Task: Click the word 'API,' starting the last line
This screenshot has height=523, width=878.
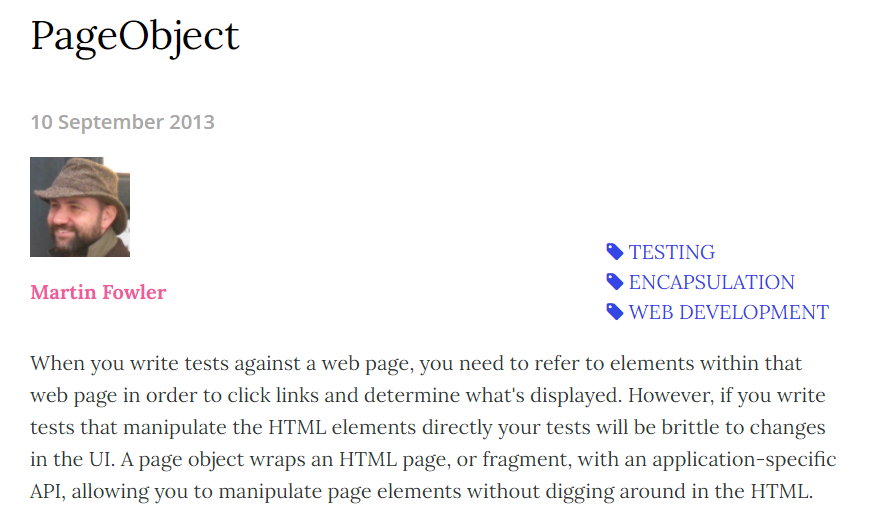Action: pos(48,492)
